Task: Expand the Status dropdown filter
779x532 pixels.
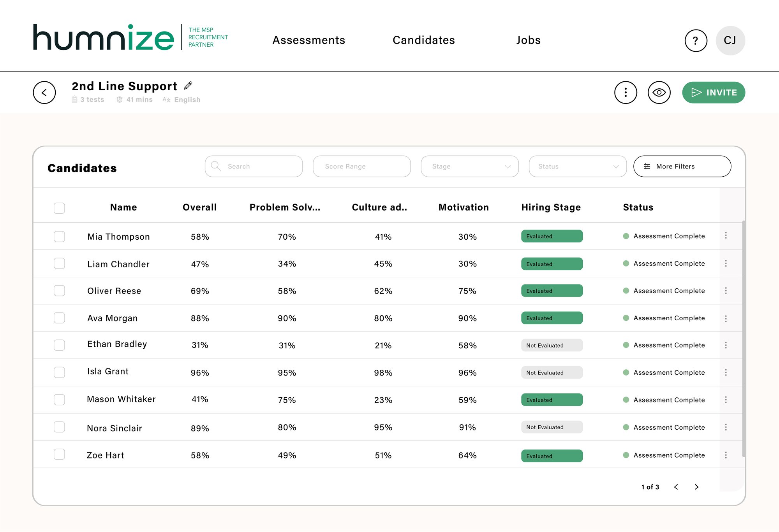Action: coord(576,166)
